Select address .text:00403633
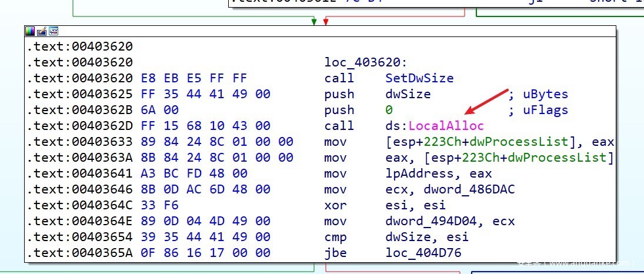This screenshot has width=644, height=274. [80, 142]
